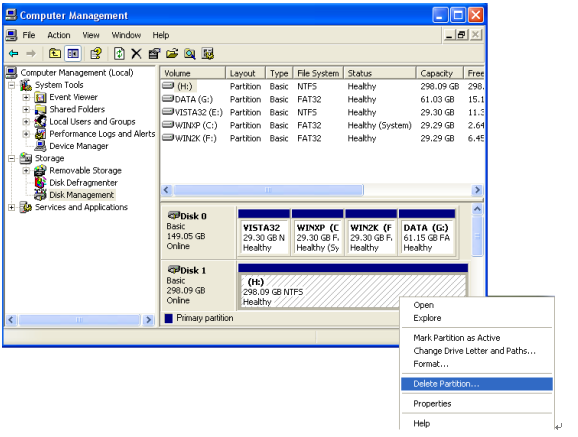The height and width of the screenshot is (437, 578).
Task: Click the Delete X toolbar icon
Action: tap(136, 54)
